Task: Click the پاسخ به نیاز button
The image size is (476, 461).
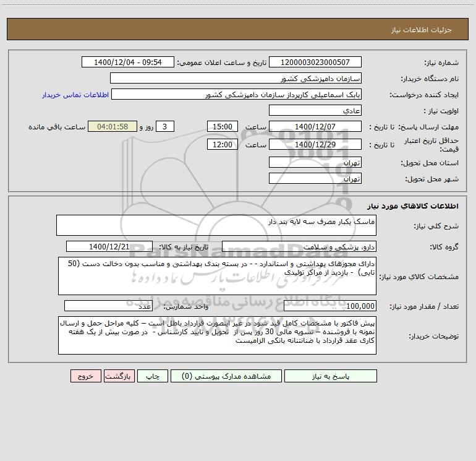Action: [x=331, y=376]
